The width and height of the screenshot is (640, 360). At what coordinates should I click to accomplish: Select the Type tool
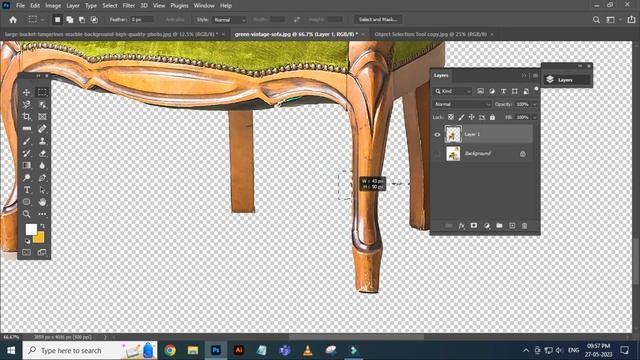tap(27, 190)
